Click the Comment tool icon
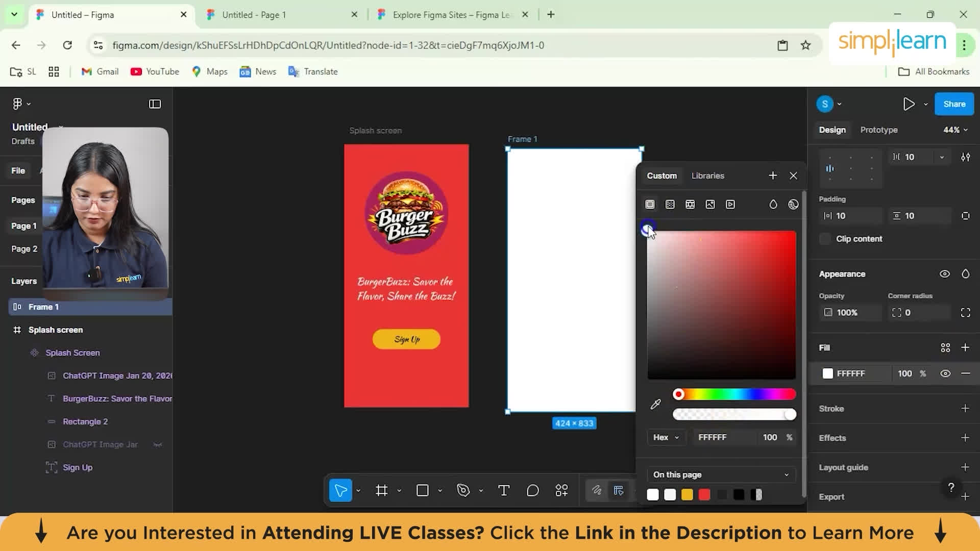 pos(532,490)
